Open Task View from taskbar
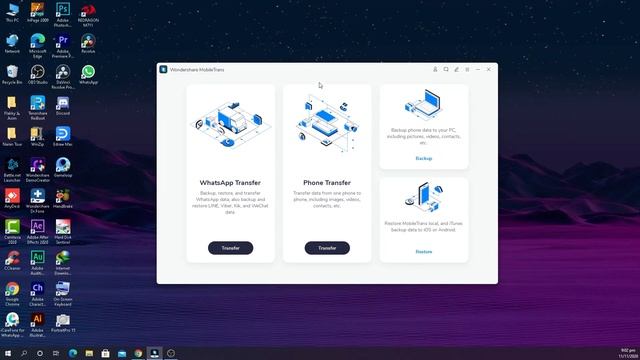This screenshot has height=360, width=640. coord(56,353)
